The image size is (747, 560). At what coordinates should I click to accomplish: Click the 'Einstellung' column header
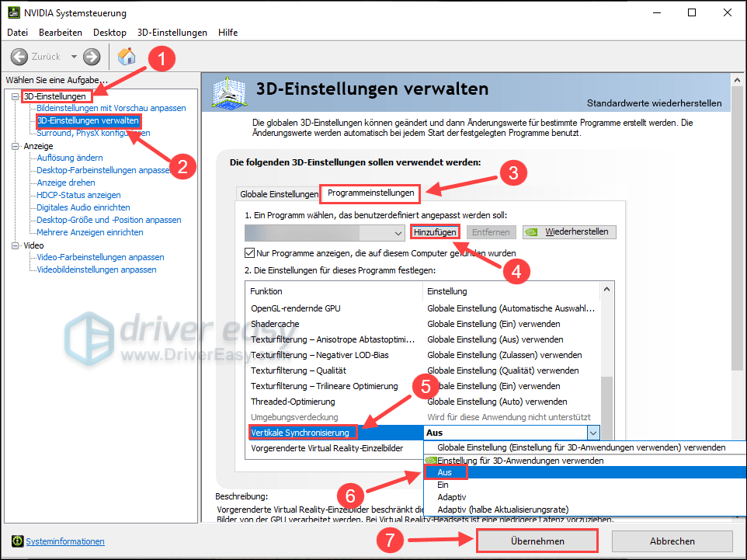[511, 291]
